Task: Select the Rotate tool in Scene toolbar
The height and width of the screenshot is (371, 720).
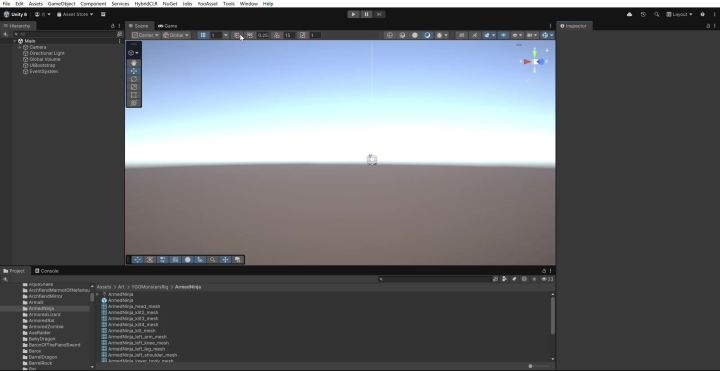Action: 134,79
